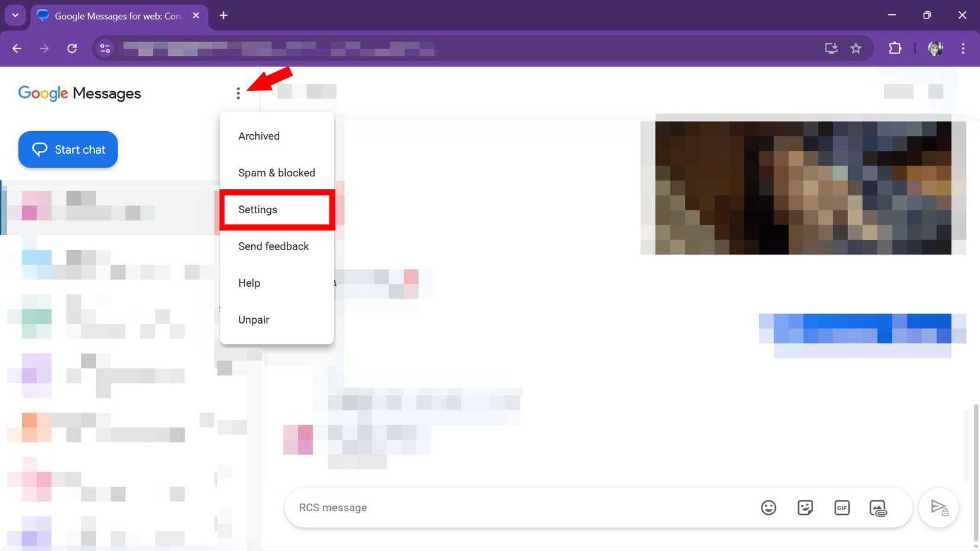
Task: Click the emoji picker icon
Action: 769,508
